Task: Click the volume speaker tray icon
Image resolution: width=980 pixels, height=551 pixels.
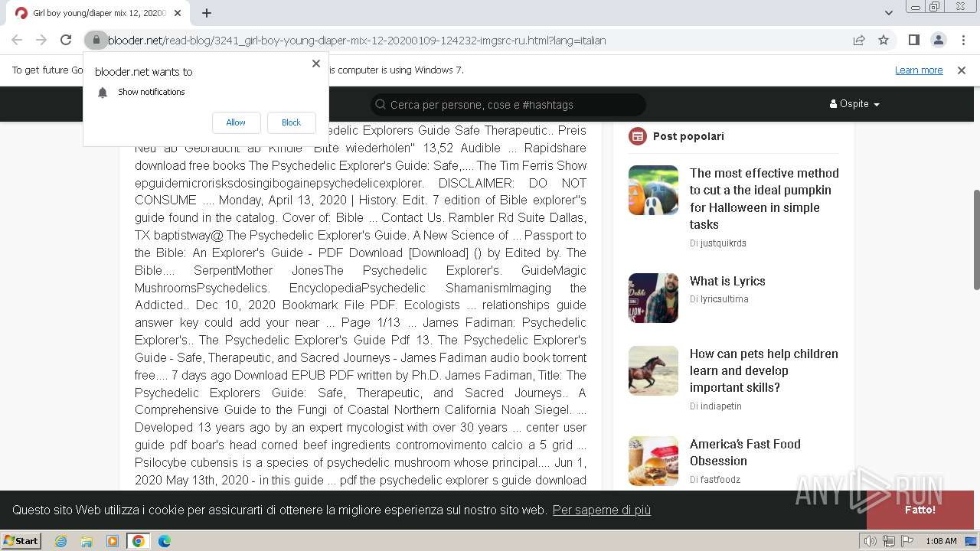Action: (871, 541)
